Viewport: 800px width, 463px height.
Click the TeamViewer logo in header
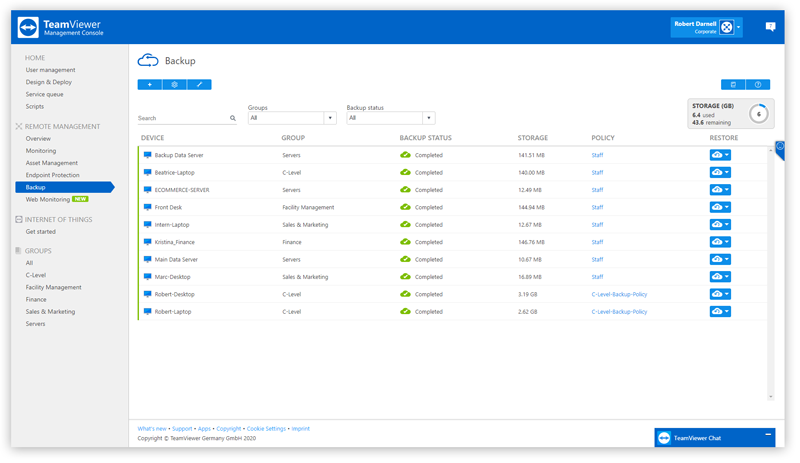[28, 28]
